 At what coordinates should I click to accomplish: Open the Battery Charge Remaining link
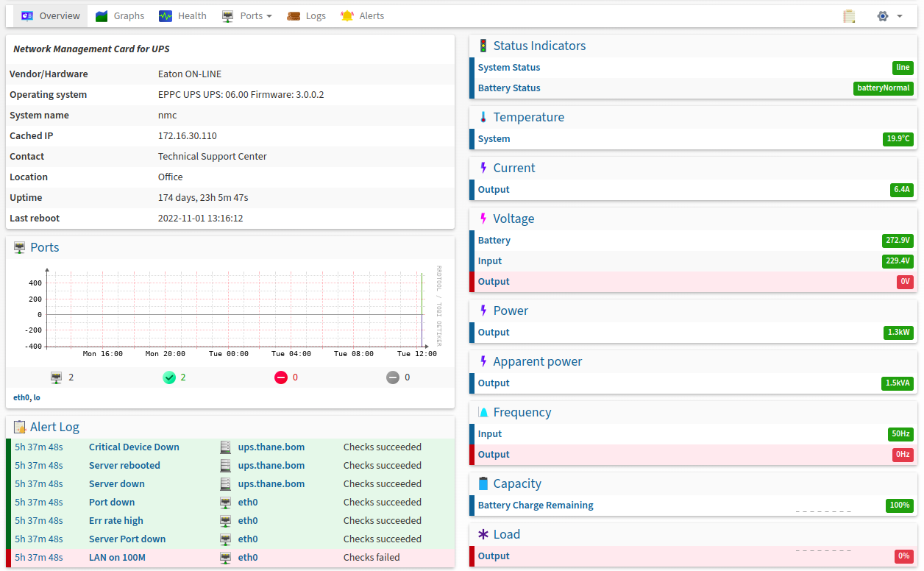(536, 505)
